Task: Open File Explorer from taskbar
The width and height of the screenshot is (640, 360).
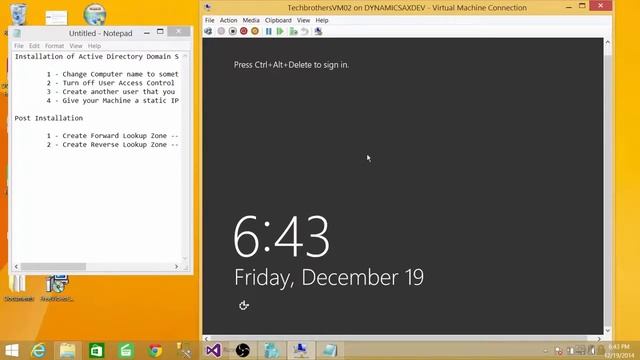Action: click(67, 351)
